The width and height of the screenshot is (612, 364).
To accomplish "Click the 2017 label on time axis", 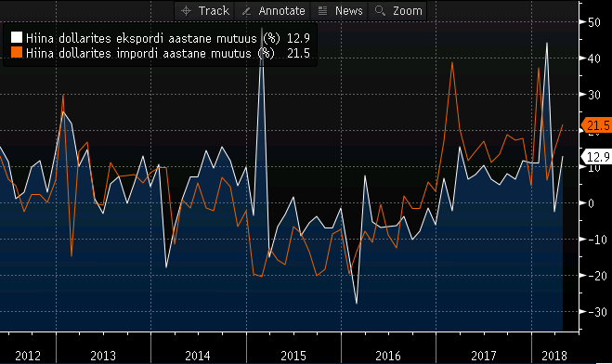I will point(484,356).
